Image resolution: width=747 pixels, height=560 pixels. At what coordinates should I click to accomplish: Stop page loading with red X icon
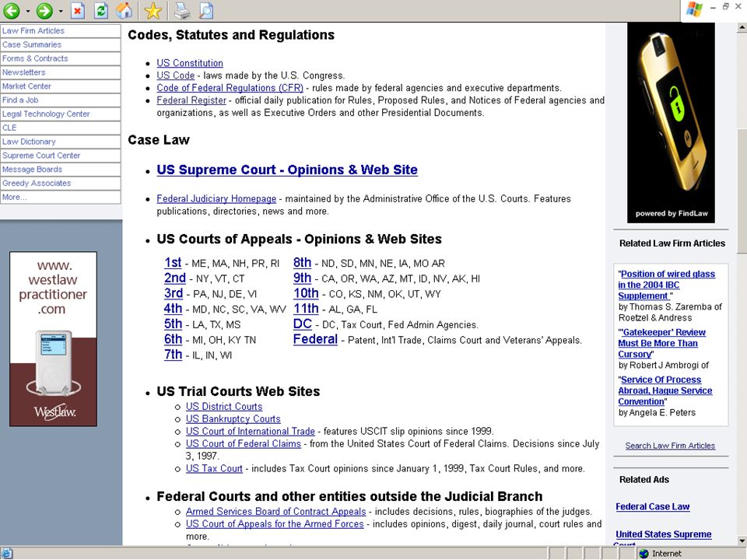[x=78, y=10]
